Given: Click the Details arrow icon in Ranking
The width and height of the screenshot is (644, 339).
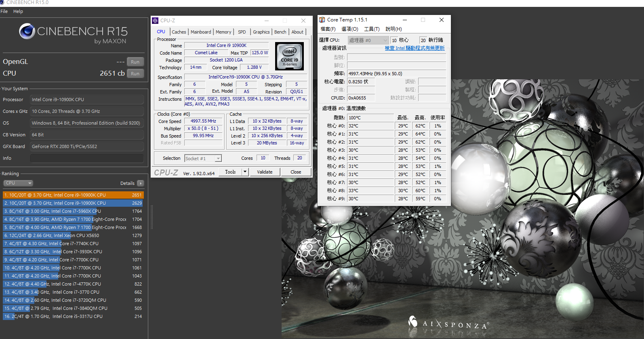Looking at the screenshot, I should (141, 183).
